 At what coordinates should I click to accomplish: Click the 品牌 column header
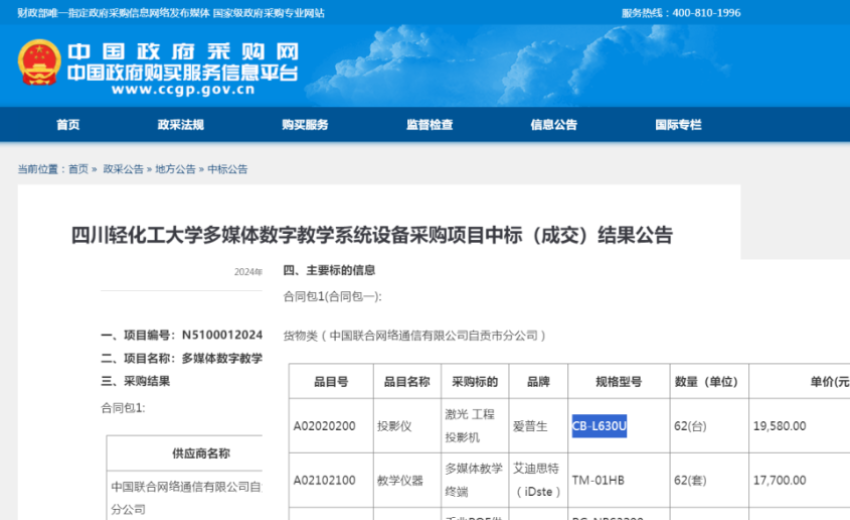(538, 382)
